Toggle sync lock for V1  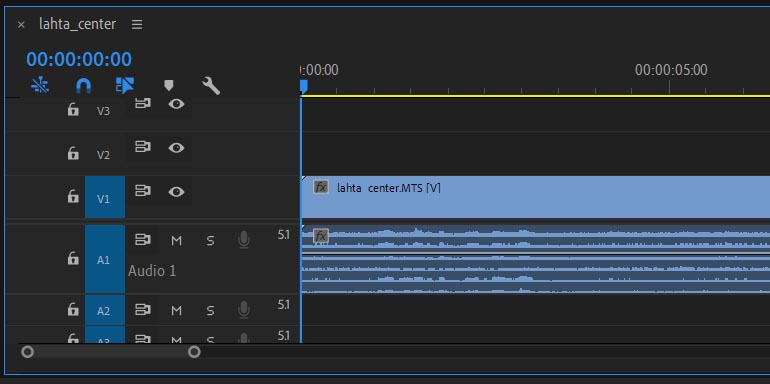tap(142, 191)
